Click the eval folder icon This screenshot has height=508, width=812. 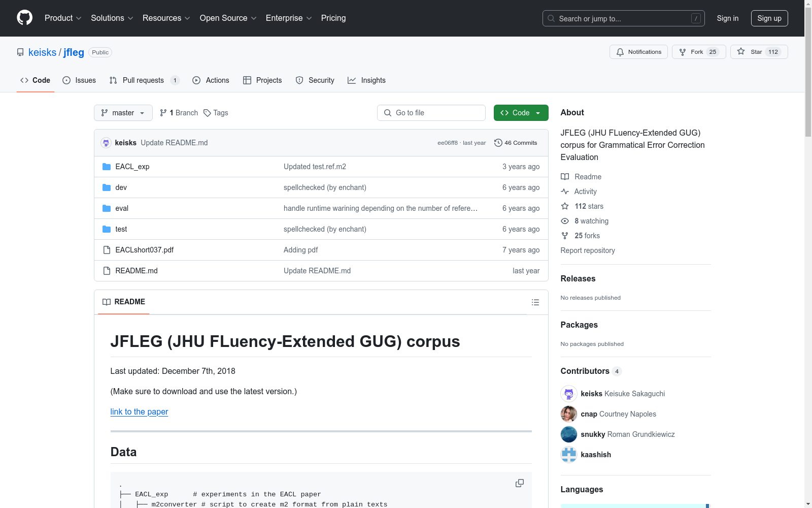[x=107, y=208]
